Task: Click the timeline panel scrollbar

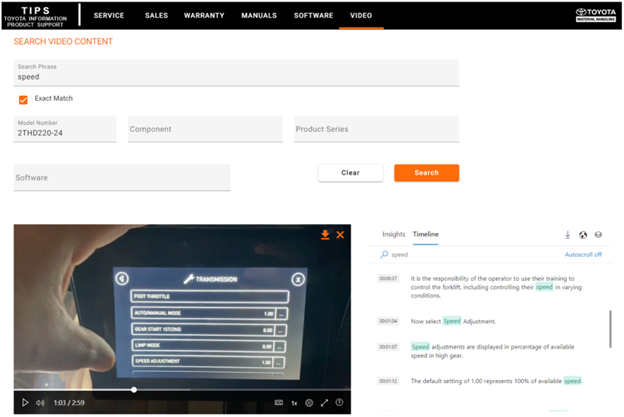Action: tap(610, 329)
